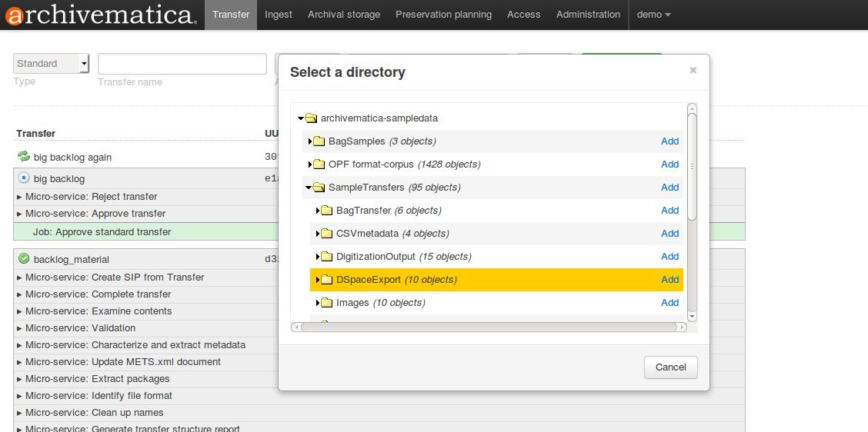868x432 pixels.
Task: Expand the Images directory
Action: pos(318,303)
